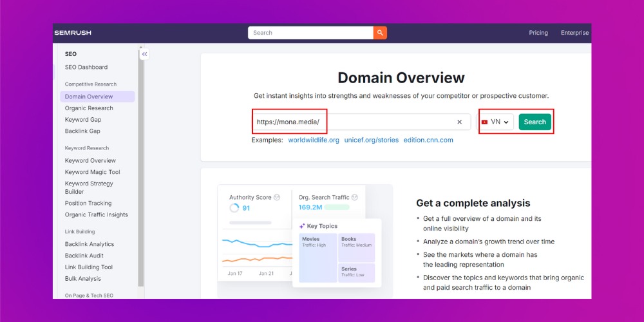Click the Org. Search Traffic info icon
644x322 pixels.
[355, 197]
